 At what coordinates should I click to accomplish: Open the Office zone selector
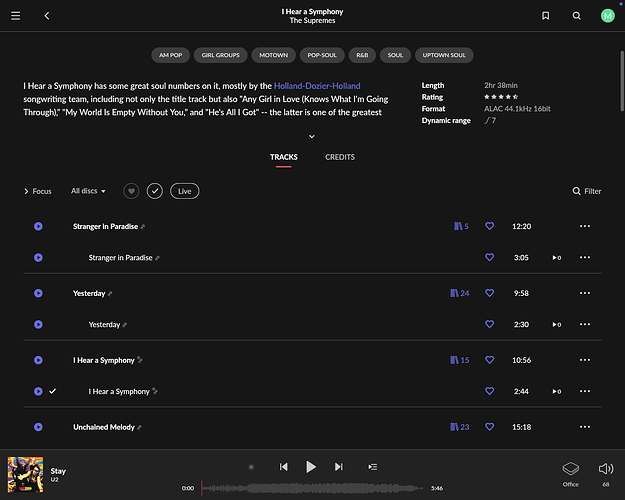pos(571,474)
